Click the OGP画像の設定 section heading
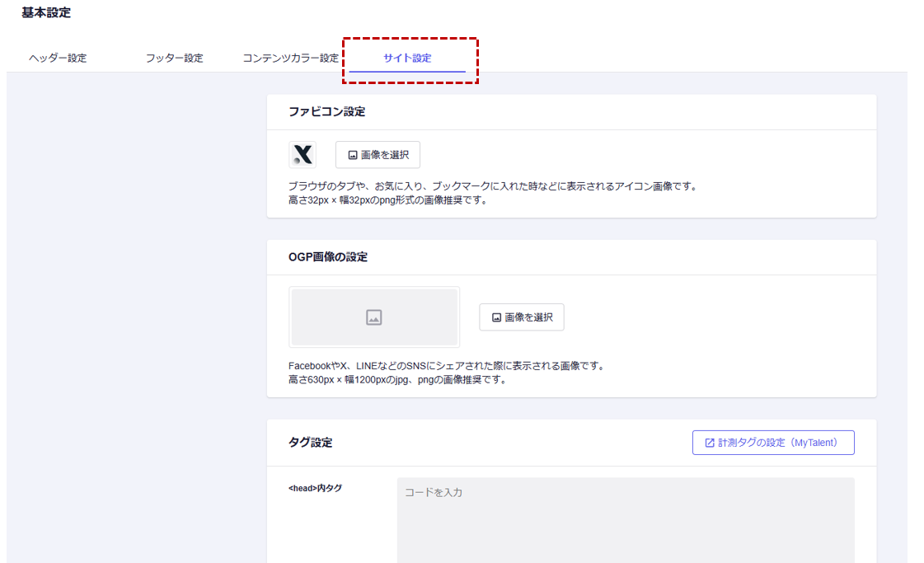 (x=328, y=257)
